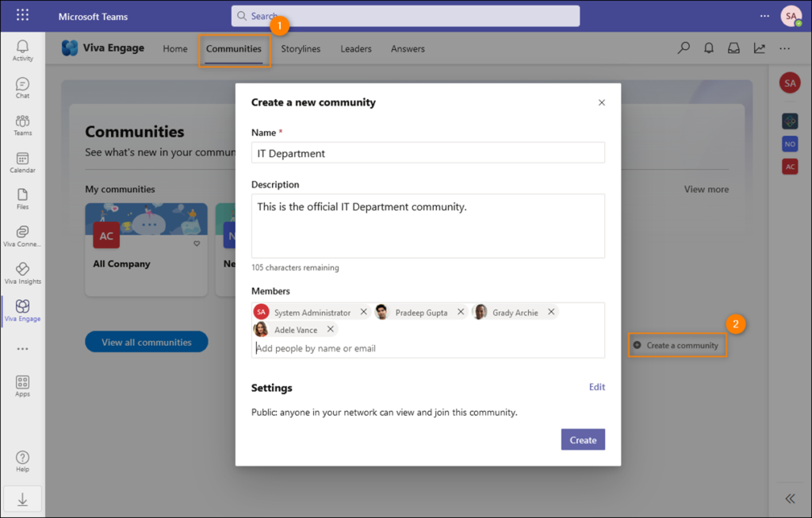Open Chat in the Teams sidebar

[22, 88]
